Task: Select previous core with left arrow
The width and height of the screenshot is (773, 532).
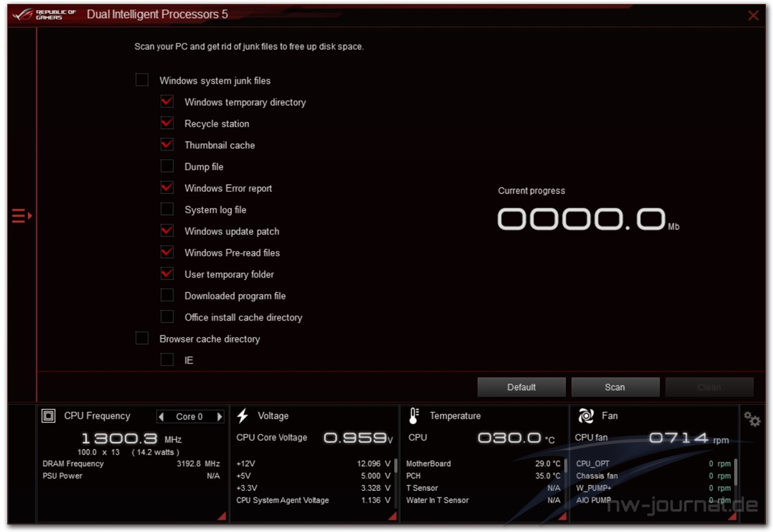Action: point(162,417)
